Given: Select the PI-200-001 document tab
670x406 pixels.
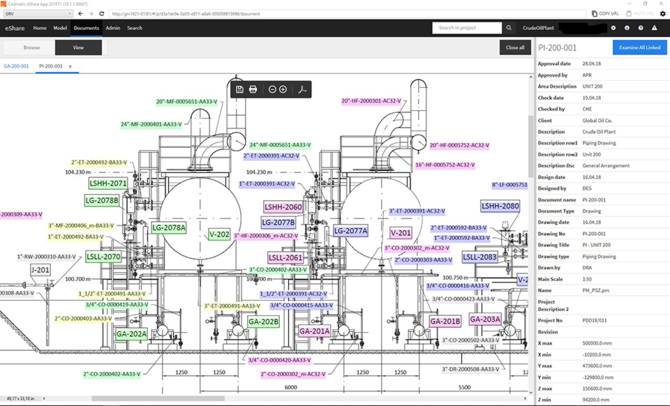Looking at the screenshot, I should (x=50, y=66).
